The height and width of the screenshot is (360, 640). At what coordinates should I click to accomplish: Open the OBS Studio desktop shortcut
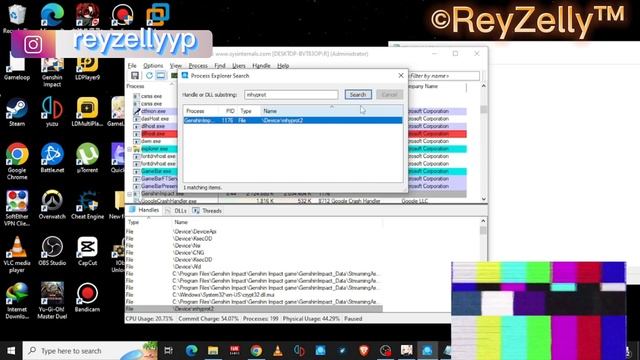click(x=52, y=251)
